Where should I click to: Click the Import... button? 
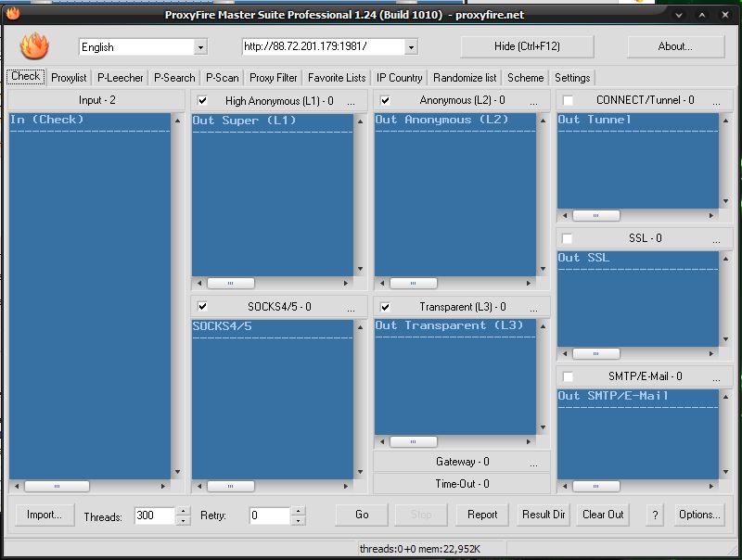45,515
